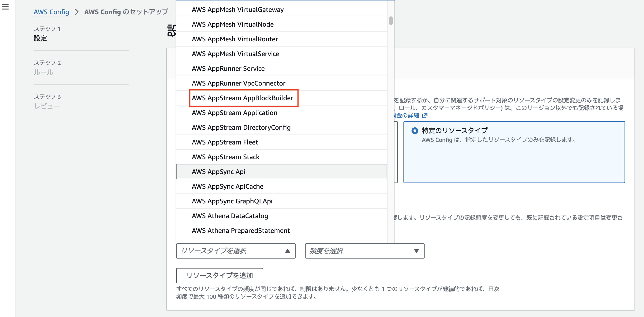The width and height of the screenshot is (644, 317).
Task: Select the 特定のリソースタイプ radio button
Action: tap(415, 130)
